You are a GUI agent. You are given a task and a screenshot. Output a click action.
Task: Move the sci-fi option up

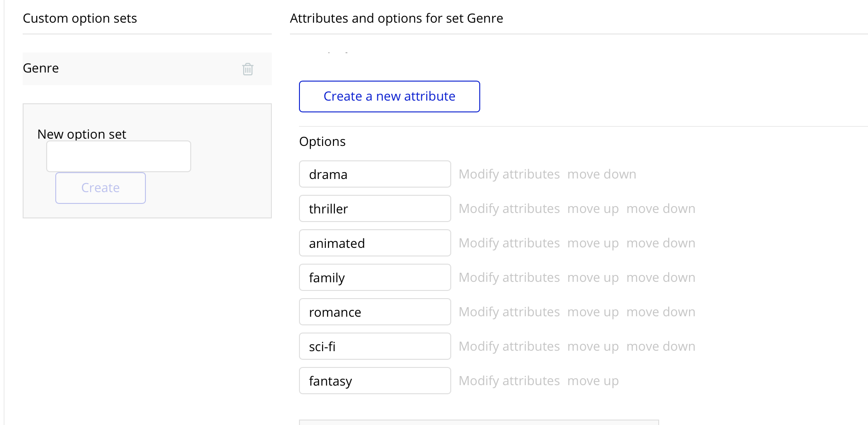[593, 347]
